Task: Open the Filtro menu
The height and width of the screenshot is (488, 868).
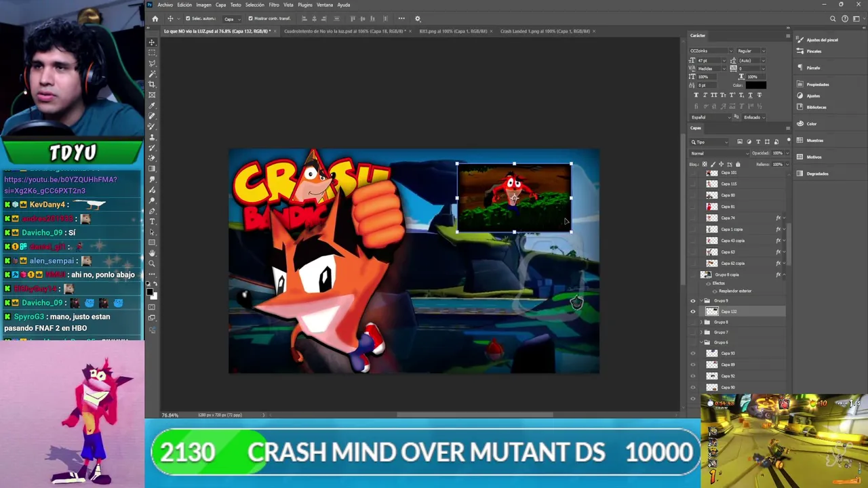Action: click(x=274, y=5)
